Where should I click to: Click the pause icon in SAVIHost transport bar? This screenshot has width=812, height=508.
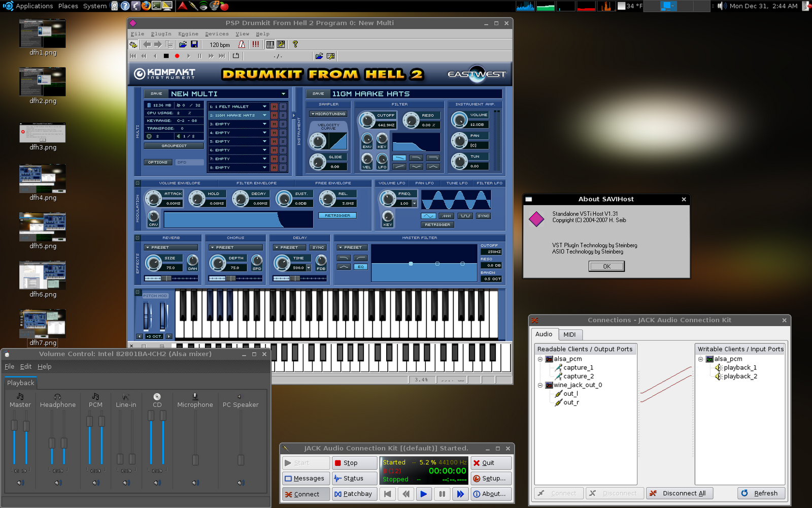click(199, 56)
